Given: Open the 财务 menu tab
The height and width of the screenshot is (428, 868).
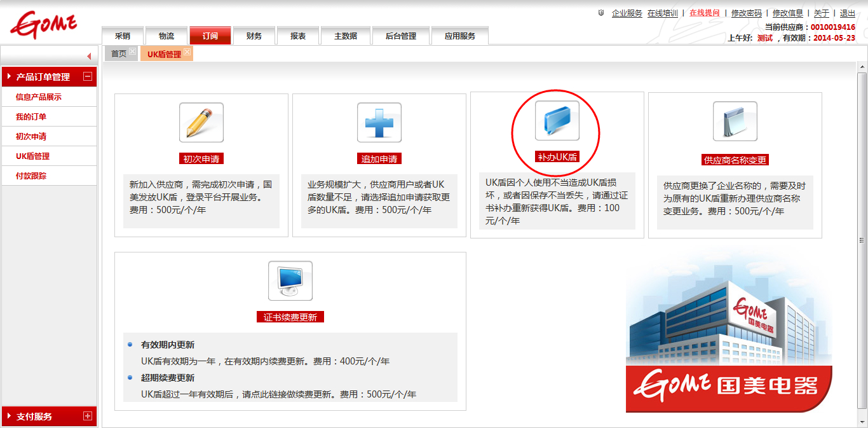Looking at the screenshot, I should click(254, 36).
